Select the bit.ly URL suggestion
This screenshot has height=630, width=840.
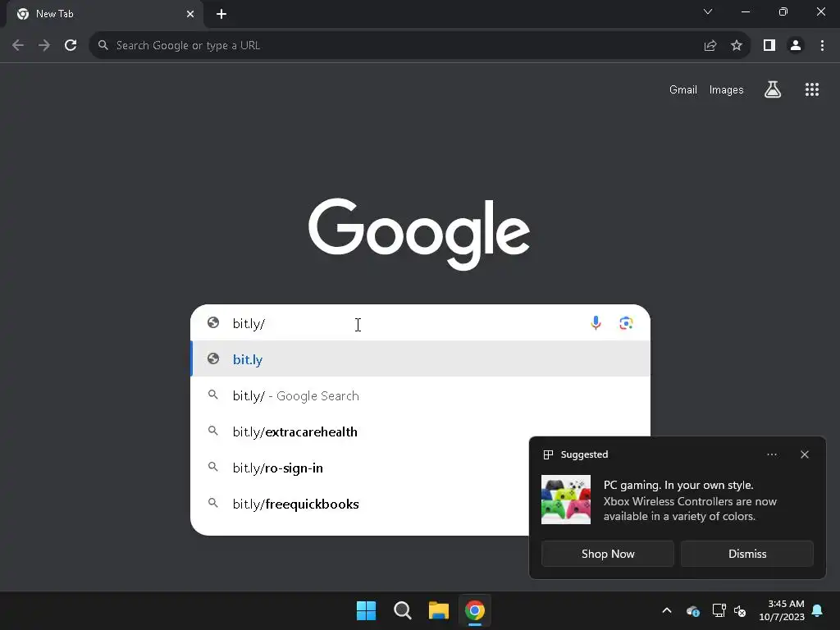pyautogui.click(x=421, y=359)
